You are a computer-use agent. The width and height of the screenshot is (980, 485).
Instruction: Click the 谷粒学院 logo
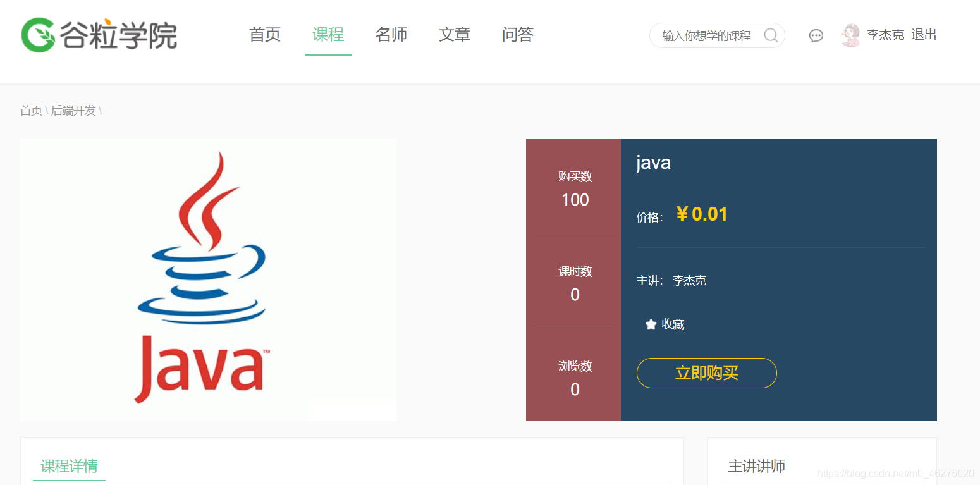coord(99,35)
